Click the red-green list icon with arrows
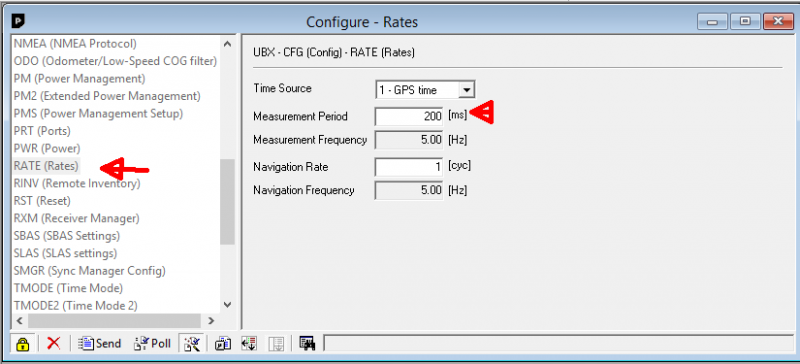800x364 pixels. (249, 344)
